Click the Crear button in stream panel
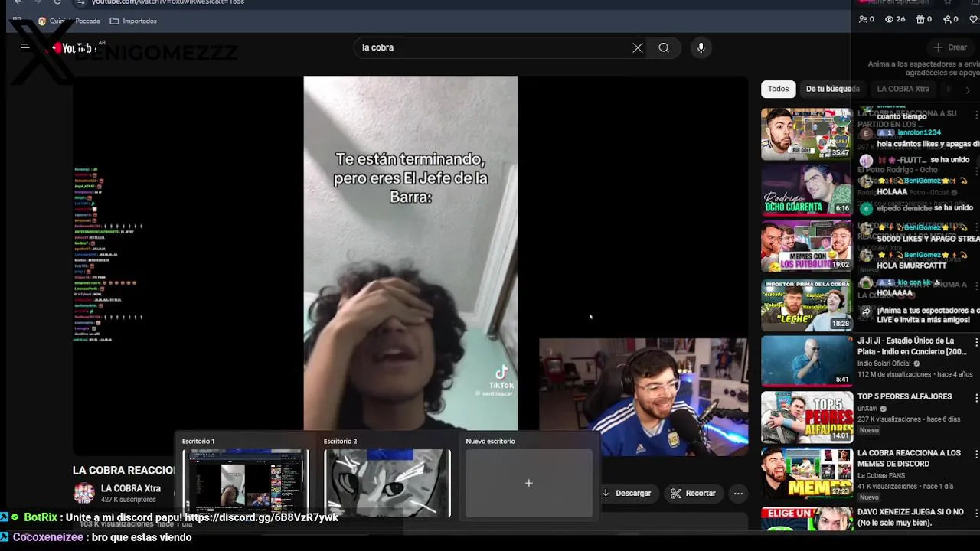 tap(950, 47)
